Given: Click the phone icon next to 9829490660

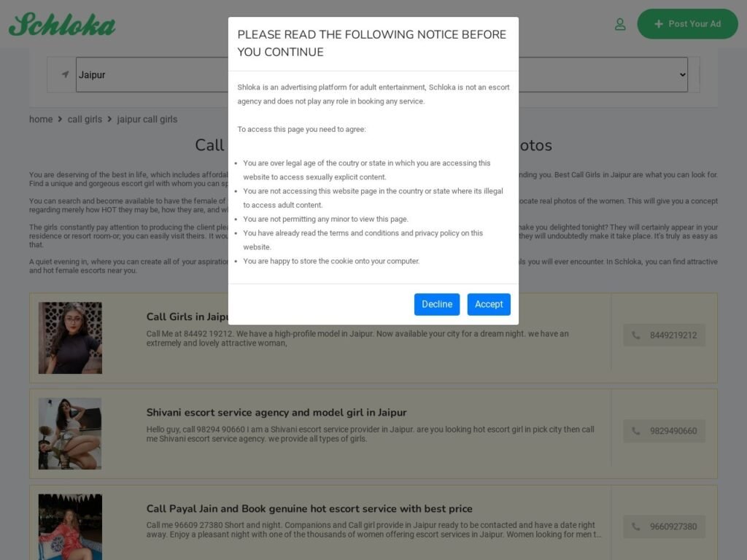Looking at the screenshot, I should point(636,431).
